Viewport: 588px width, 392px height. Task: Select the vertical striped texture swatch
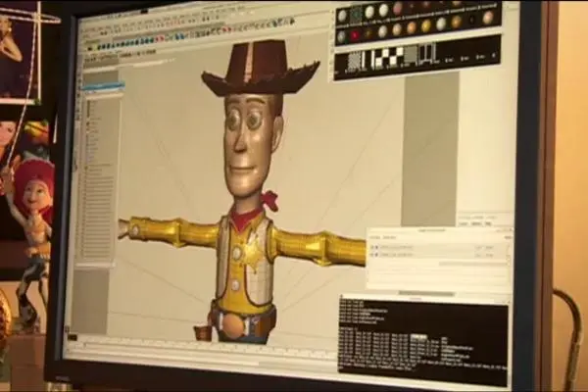tap(367, 60)
